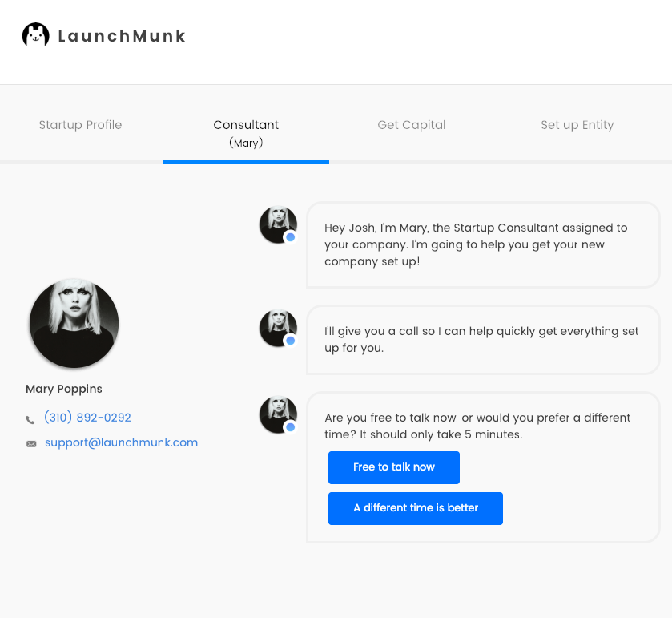Click the Mary Poppins name label
The image size is (672, 618).
point(64,390)
